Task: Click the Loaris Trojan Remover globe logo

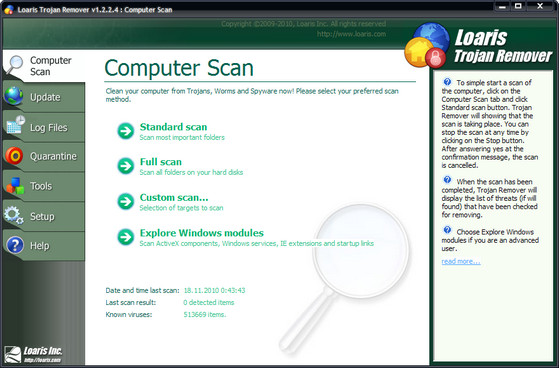Action: click(x=426, y=45)
